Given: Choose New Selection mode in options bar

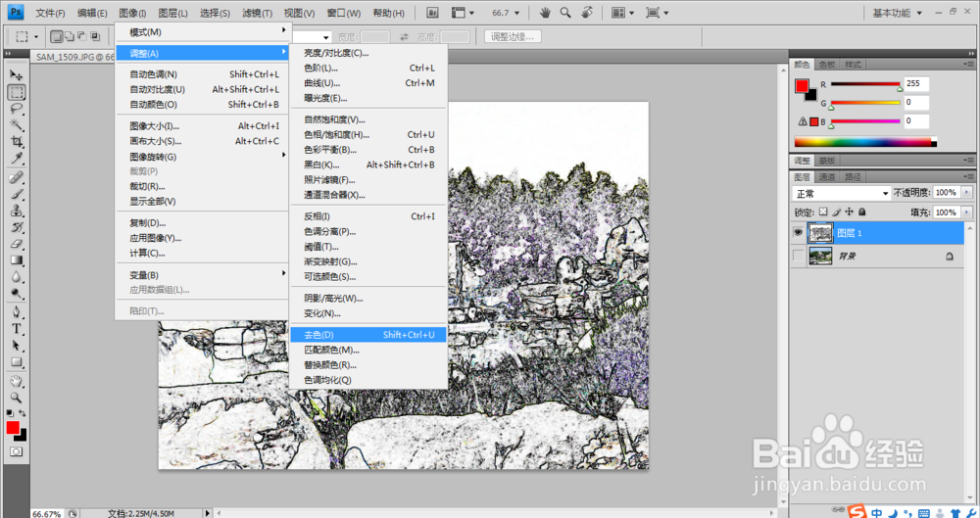Looking at the screenshot, I should click(x=56, y=37).
